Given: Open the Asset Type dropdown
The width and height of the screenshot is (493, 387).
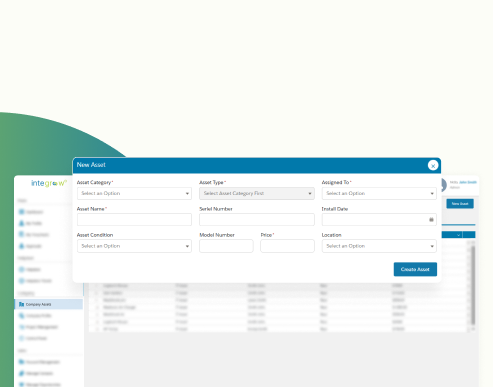Looking at the screenshot, I should pos(257,193).
